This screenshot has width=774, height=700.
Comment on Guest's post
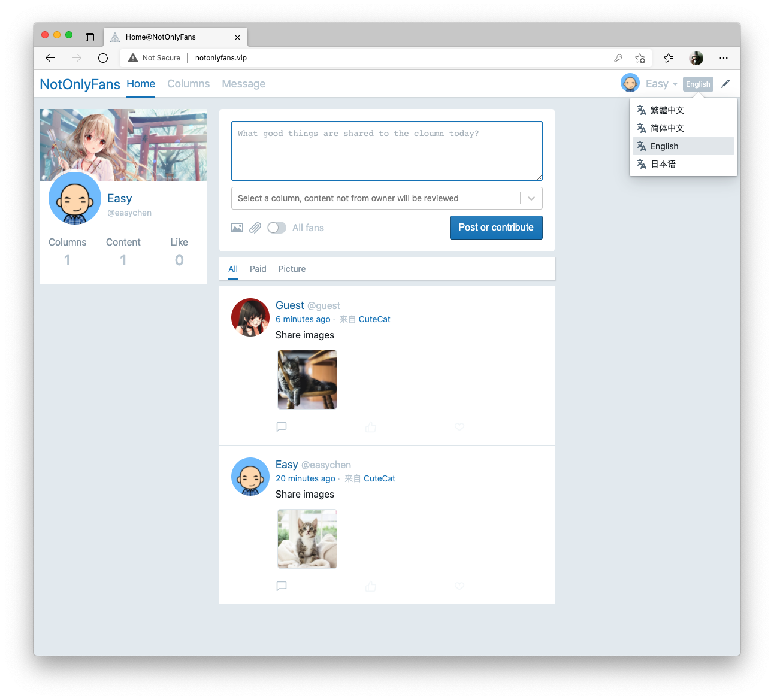tap(282, 427)
